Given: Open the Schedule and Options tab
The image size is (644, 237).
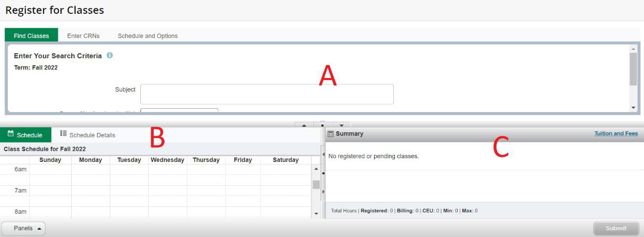Looking at the screenshot, I should coord(148,36).
